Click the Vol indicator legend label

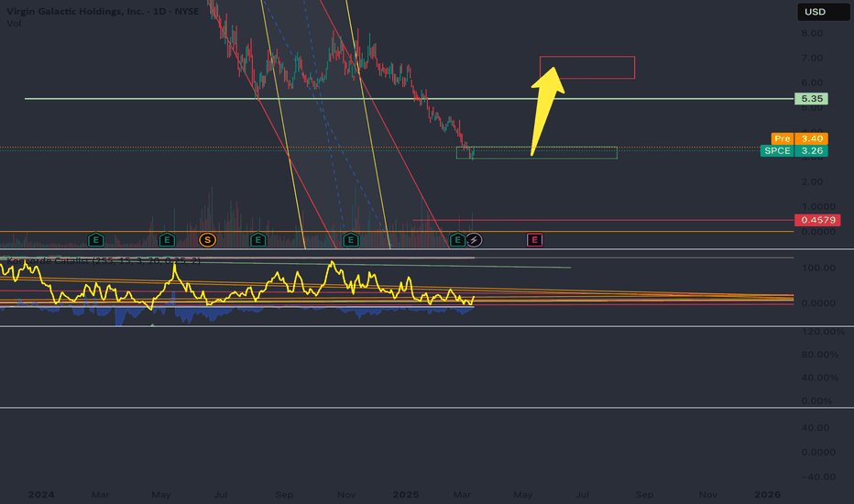tap(14, 24)
